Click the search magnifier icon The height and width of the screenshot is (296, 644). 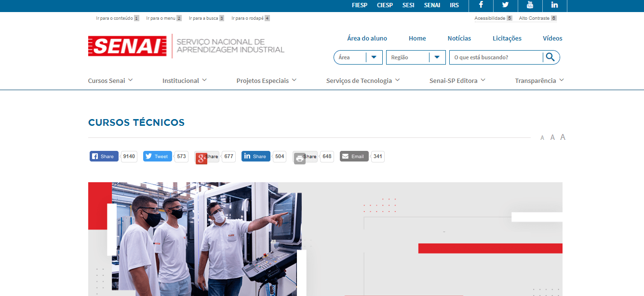(x=551, y=57)
